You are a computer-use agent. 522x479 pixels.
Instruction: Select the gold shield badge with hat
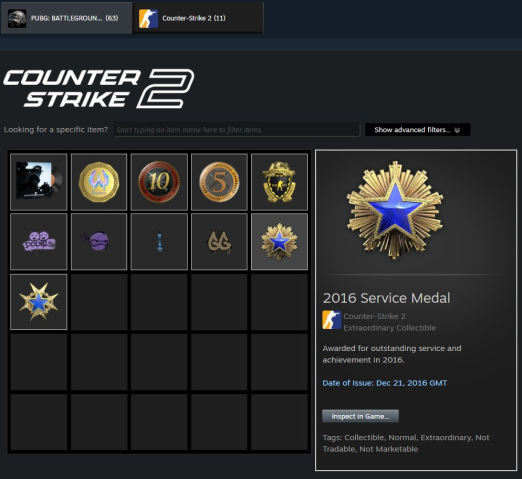click(279, 182)
